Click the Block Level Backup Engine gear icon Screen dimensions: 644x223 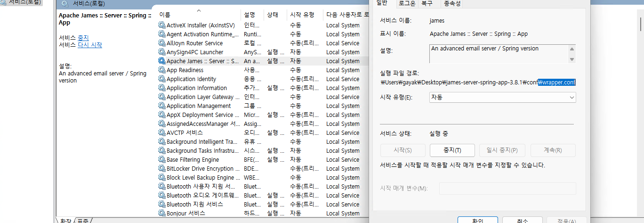point(162,178)
